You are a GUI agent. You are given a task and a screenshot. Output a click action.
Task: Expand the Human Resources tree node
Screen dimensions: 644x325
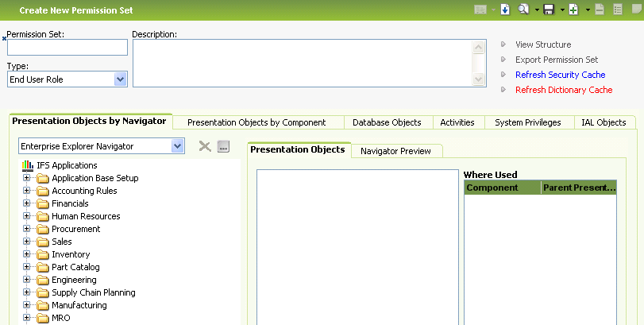27,216
